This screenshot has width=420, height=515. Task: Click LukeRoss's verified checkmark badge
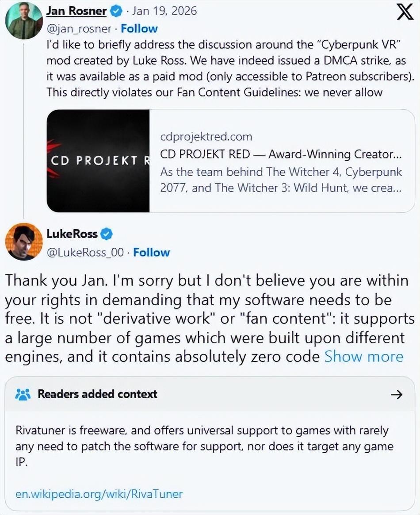point(107,233)
